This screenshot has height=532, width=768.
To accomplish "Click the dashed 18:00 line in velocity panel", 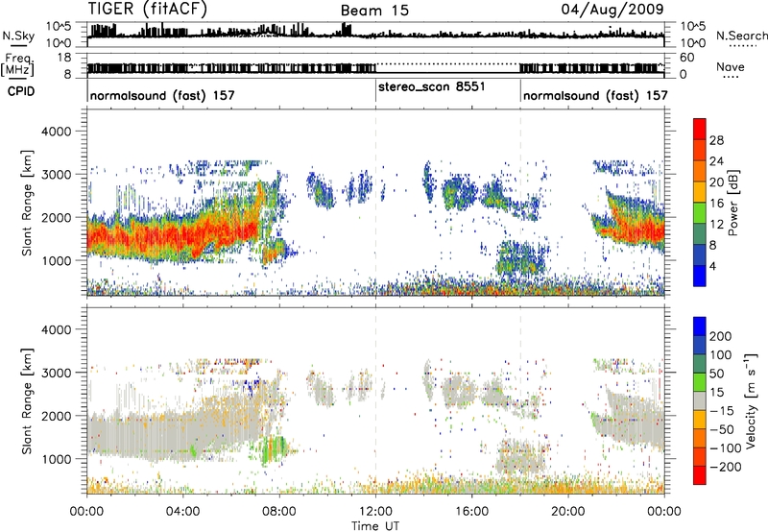I will pyautogui.click(x=520, y=400).
